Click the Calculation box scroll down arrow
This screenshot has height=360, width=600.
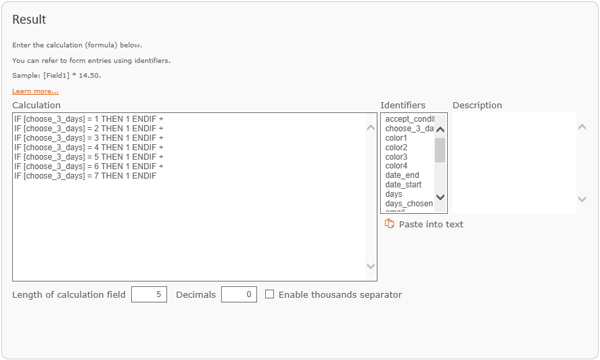[x=370, y=266]
